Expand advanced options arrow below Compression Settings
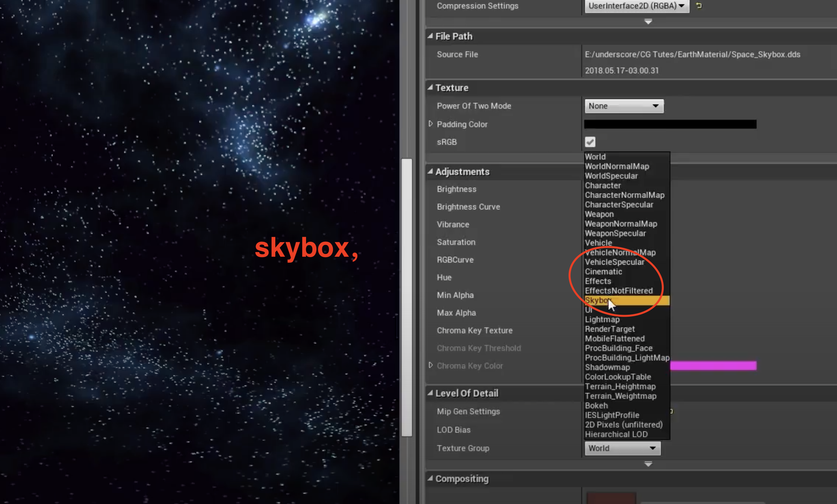This screenshot has width=837, height=504. click(648, 22)
